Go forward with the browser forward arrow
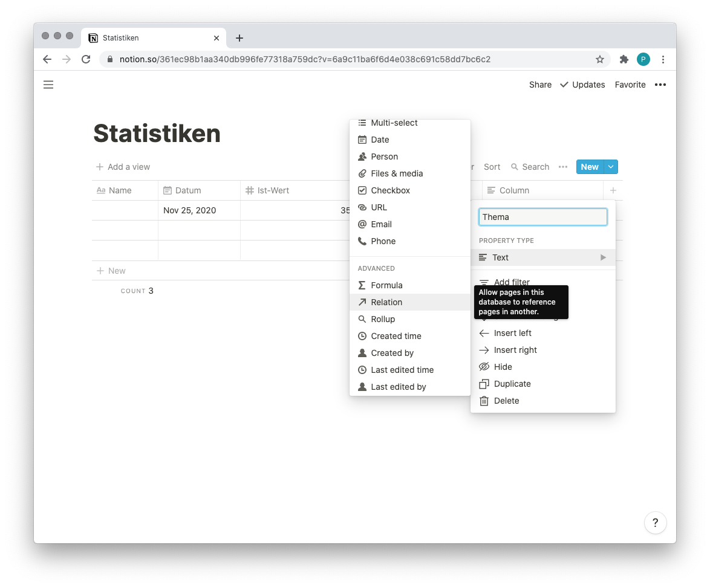 point(67,59)
